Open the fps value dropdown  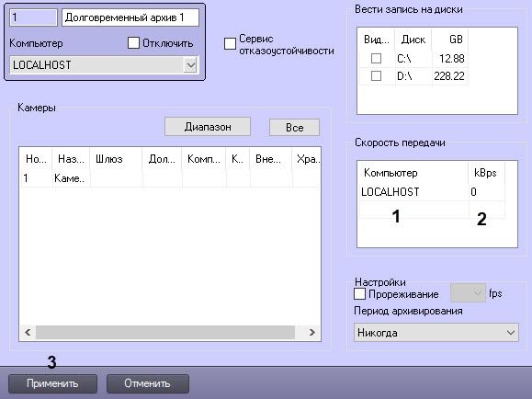(468, 293)
